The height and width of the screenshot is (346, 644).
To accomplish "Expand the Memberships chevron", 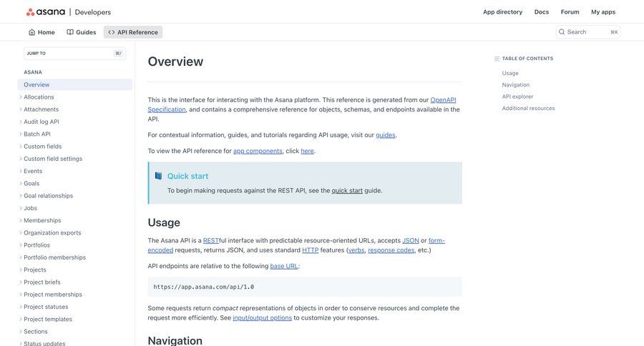I will click(21, 220).
